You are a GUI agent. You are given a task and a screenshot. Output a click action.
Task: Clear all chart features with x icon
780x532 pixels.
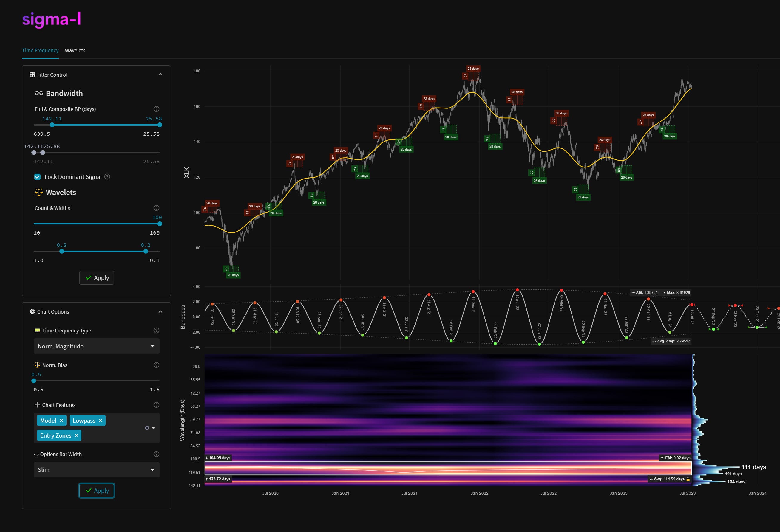point(147,428)
